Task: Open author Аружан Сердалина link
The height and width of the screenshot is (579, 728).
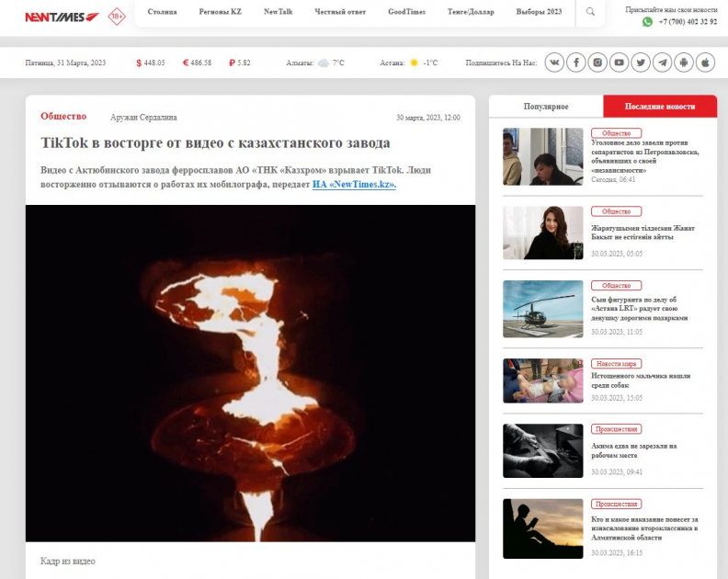Action: [x=143, y=118]
